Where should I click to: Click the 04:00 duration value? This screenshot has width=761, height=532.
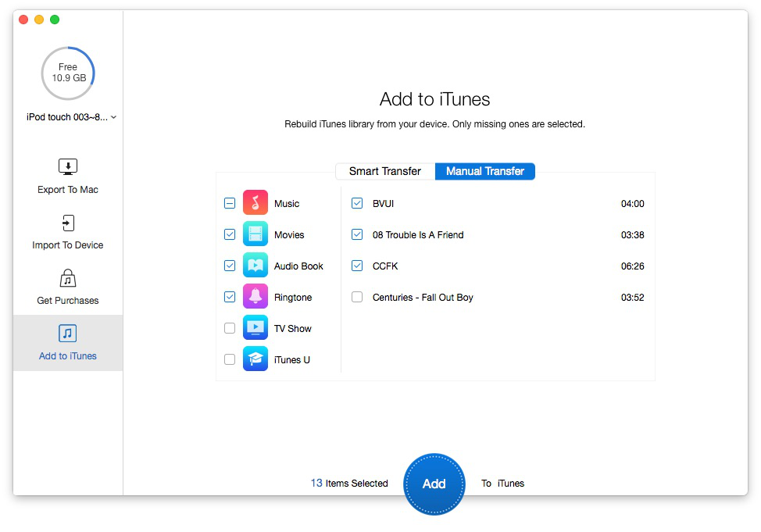tap(632, 204)
